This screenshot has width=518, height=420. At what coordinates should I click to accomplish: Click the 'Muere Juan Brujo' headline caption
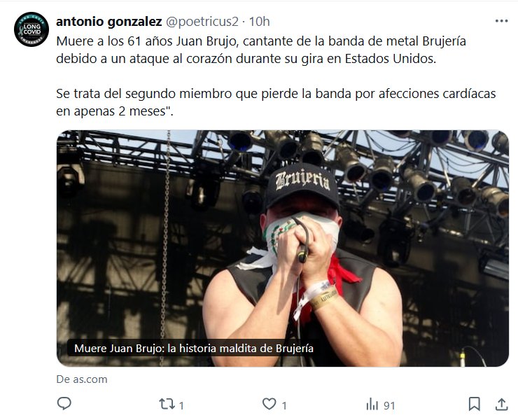[x=194, y=349]
